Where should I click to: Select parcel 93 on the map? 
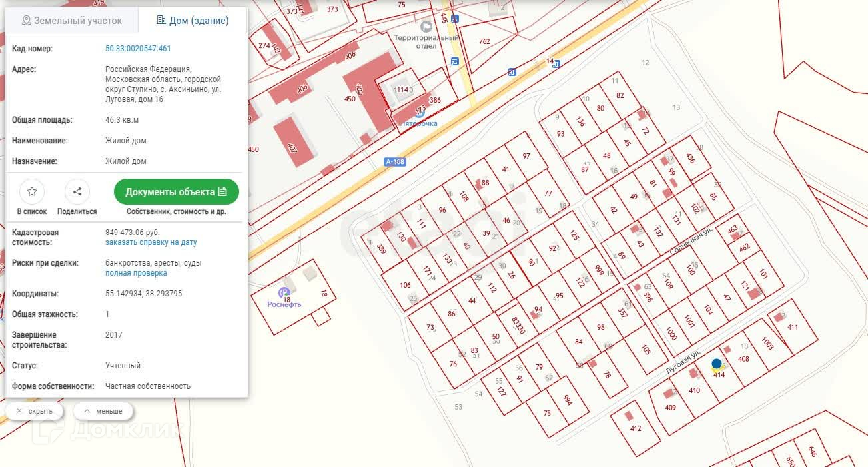click(560, 134)
